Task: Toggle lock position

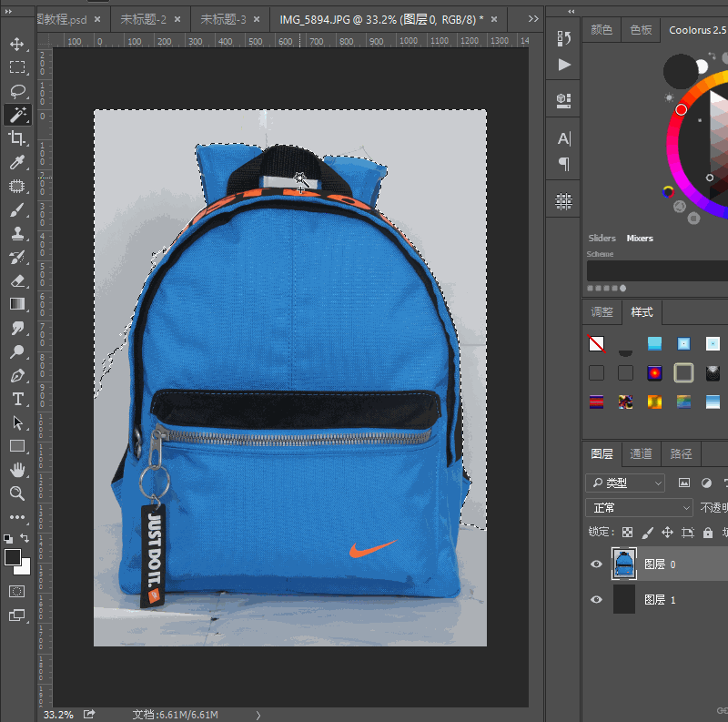Action: (x=667, y=533)
